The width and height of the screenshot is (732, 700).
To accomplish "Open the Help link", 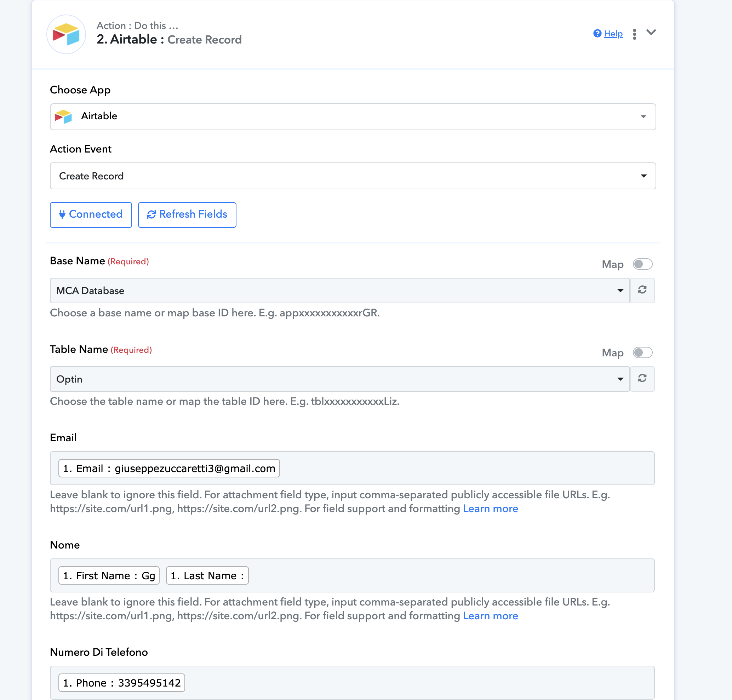I will click(x=613, y=34).
